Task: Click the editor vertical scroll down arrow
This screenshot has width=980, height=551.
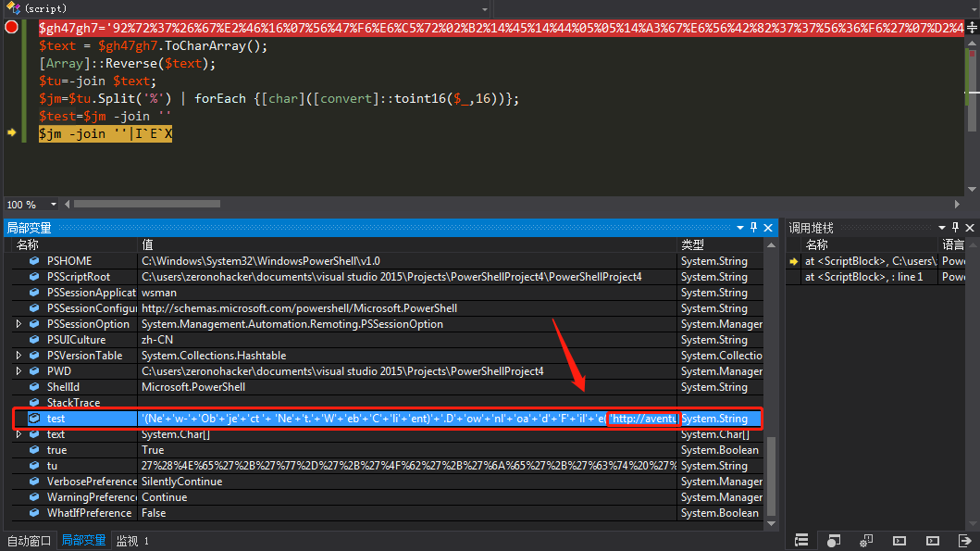Action: (972, 189)
